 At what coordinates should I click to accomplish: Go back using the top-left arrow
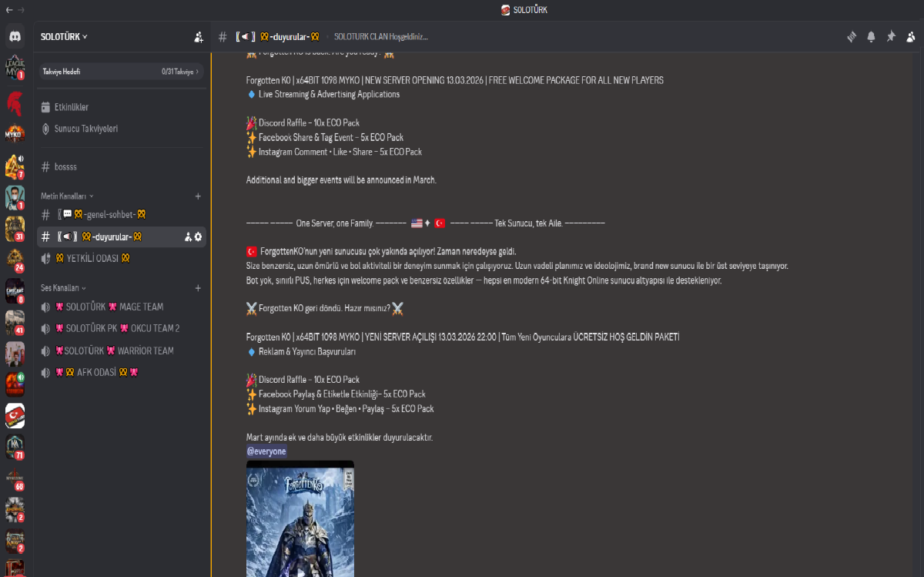point(8,10)
